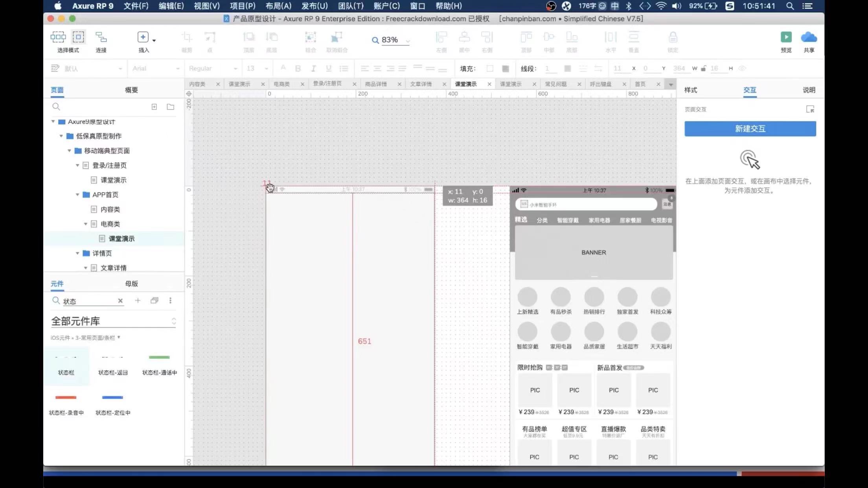Screen dimensions: 868x488
Task: Clear the widget search text
Action: click(x=120, y=301)
